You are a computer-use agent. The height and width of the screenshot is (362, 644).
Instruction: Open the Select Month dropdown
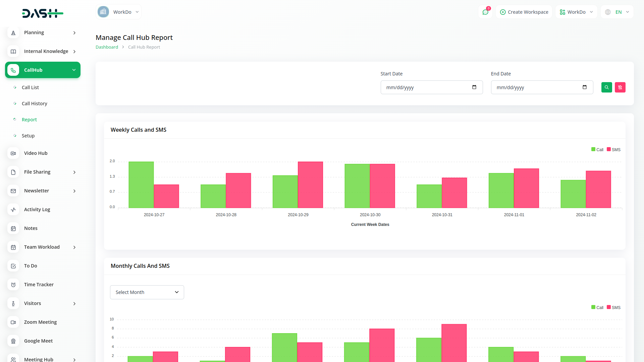[147, 292]
